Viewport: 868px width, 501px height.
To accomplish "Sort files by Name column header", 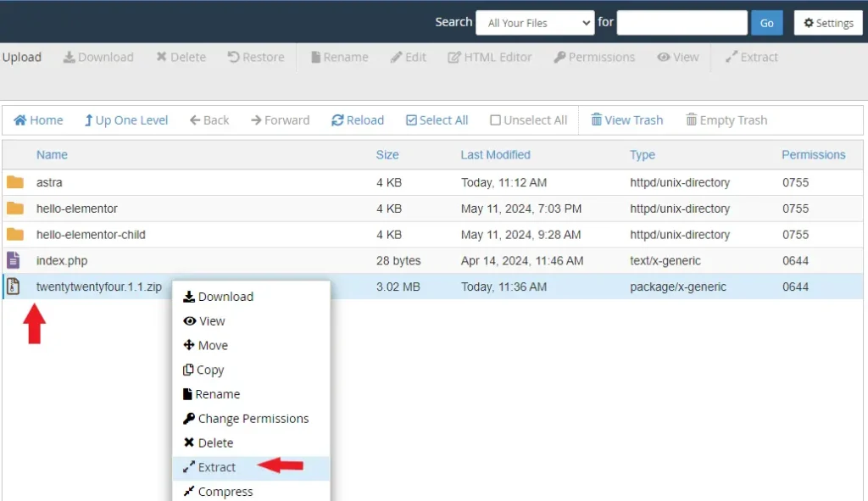I will point(52,155).
